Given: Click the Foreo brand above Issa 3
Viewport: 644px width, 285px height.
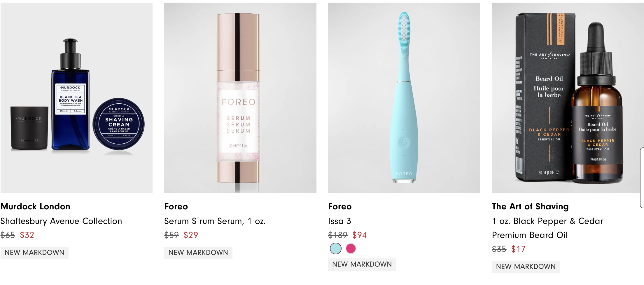Looking at the screenshot, I should coord(340,206).
